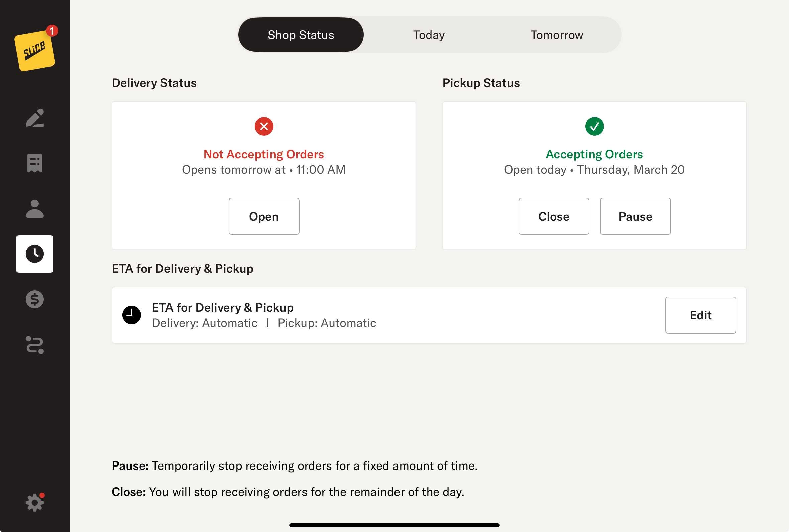Open the pencil edit icon in sidebar
789x532 pixels.
pos(35,118)
